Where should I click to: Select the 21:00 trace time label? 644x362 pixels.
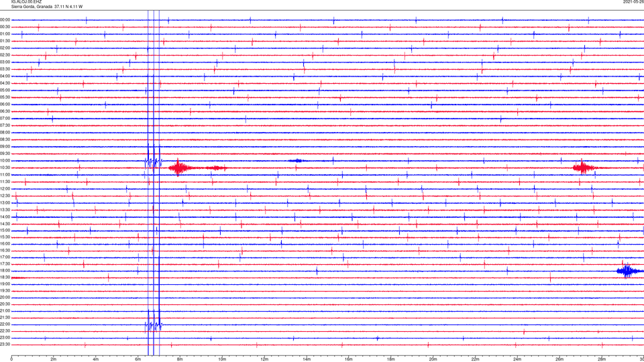point(5,311)
